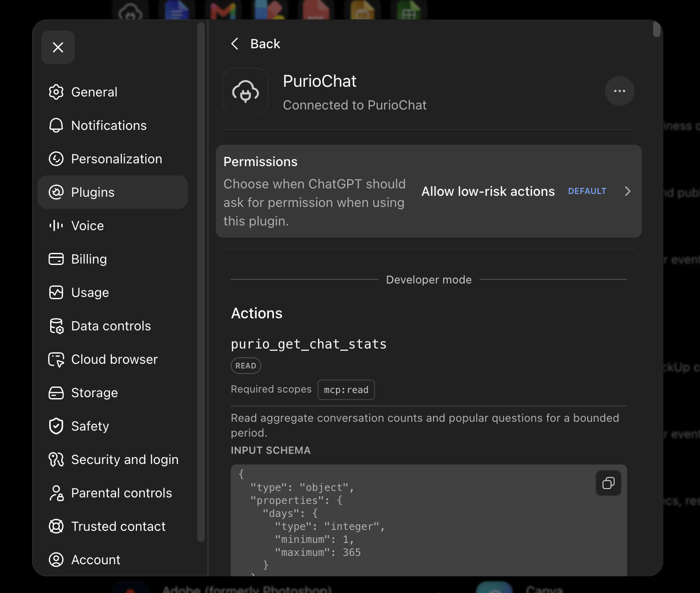Open the General settings section
Viewport: 700px width, 593px height.
113,92
